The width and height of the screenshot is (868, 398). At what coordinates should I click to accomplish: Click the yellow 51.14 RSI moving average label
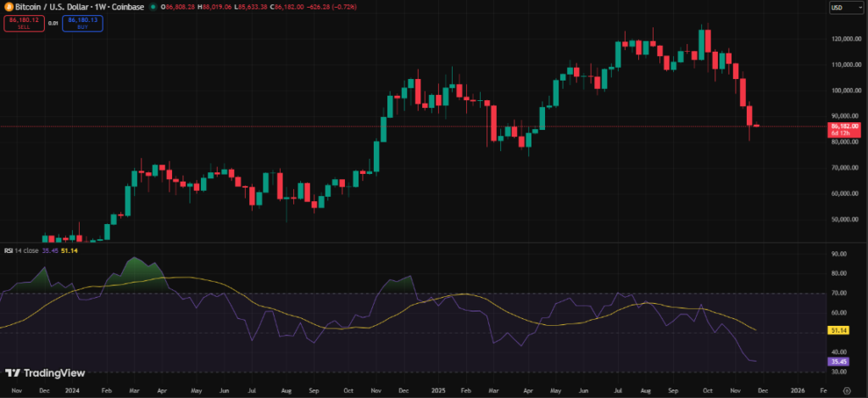coord(840,330)
